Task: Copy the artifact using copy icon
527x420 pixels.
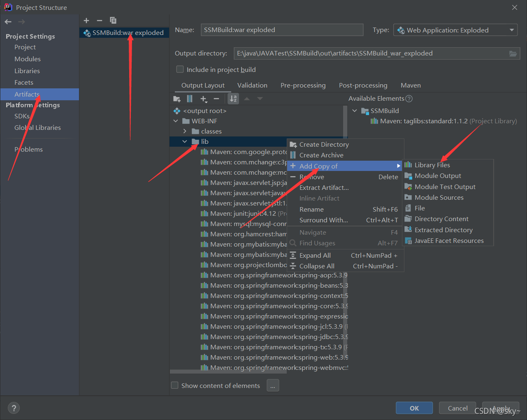Action: [x=113, y=21]
